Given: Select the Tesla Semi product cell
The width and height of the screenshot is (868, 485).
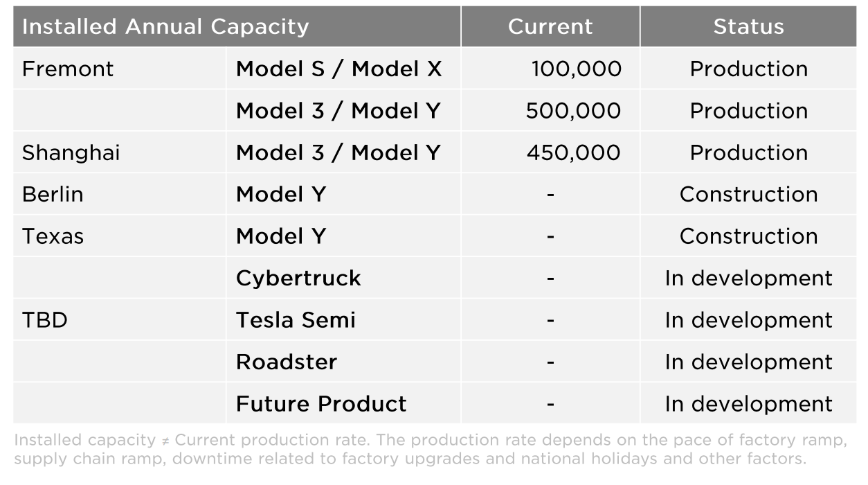Looking at the screenshot, I should (x=296, y=320).
